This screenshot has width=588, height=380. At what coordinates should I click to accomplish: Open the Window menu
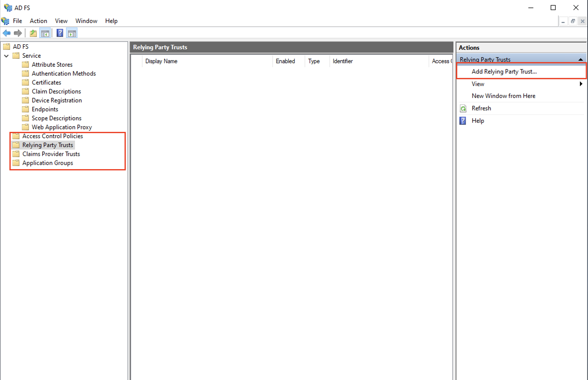pyautogui.click(x=86, y=21)
